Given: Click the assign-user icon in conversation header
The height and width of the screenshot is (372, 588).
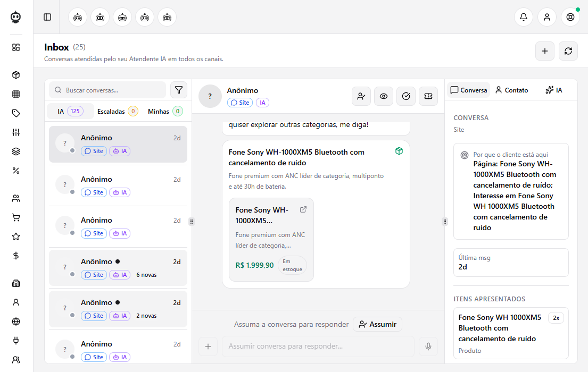Looking at the screenshot, I should pyautogui.click(x=361, y=96).
